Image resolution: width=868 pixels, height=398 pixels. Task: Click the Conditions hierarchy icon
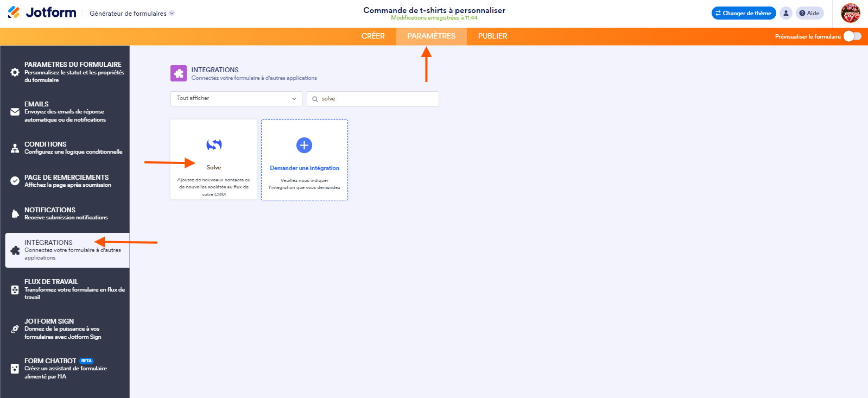tap(15, 148)
